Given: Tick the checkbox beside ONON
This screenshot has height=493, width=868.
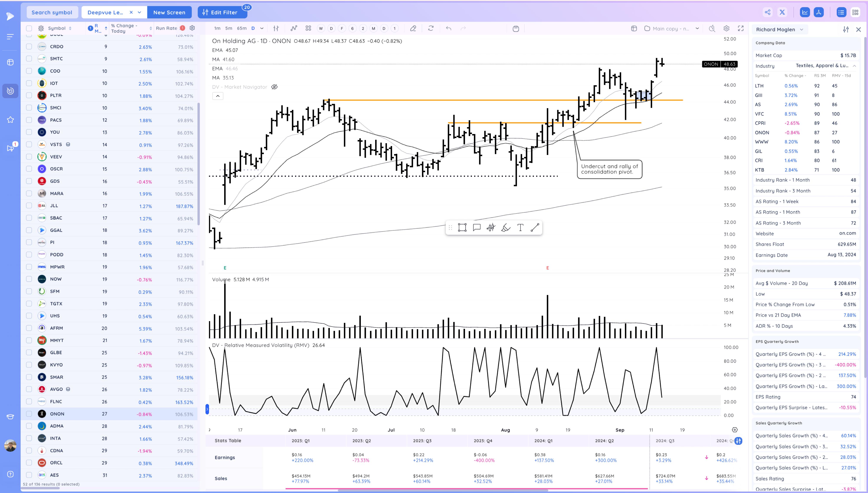Looking at the screenshot, I should point(29,414).
